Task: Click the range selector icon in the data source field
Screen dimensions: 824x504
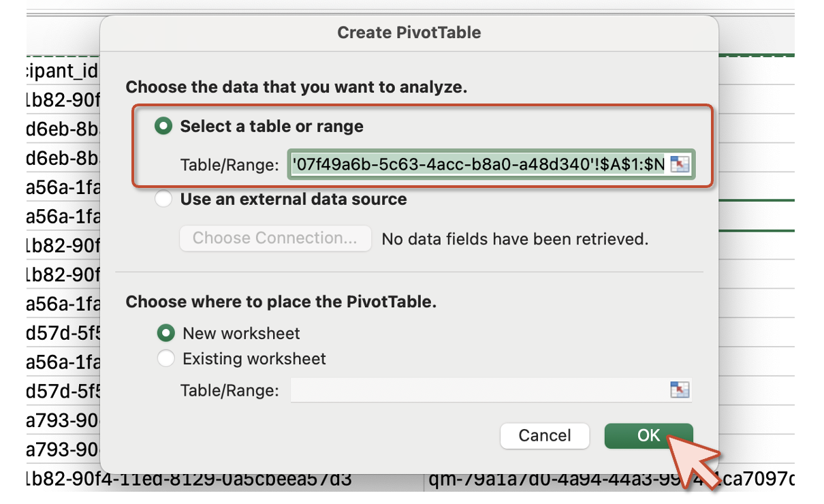Action: click(x=680, y=164)
